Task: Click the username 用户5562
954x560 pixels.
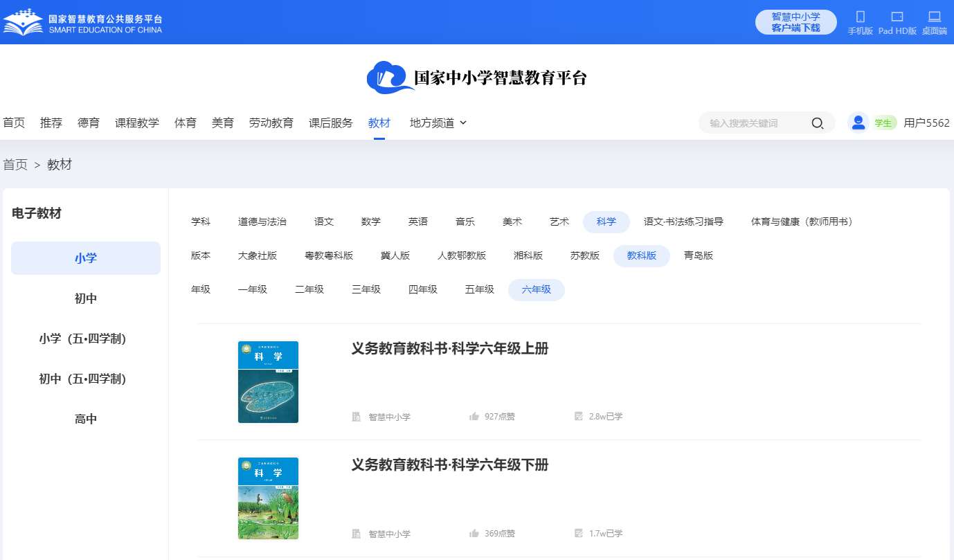Action: click(x=927, y=123)
